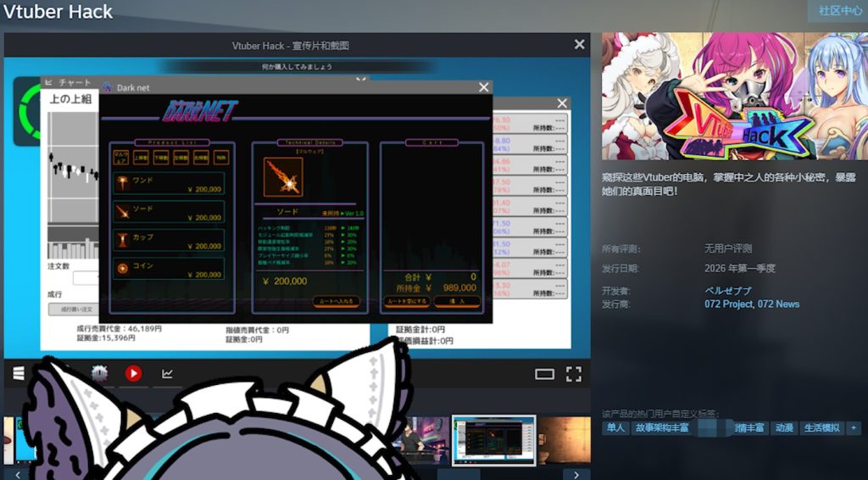Select the コイン ¥200,000 product row

click(169, 269)
